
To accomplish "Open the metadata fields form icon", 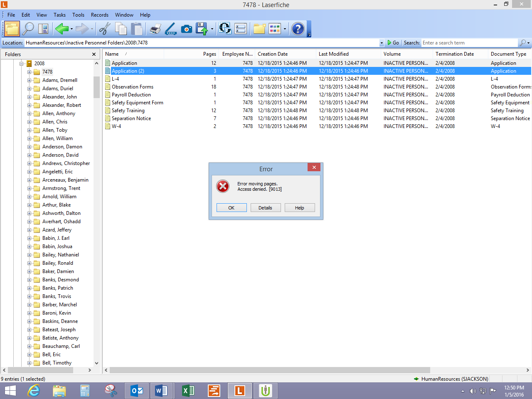I will (241, 29).
